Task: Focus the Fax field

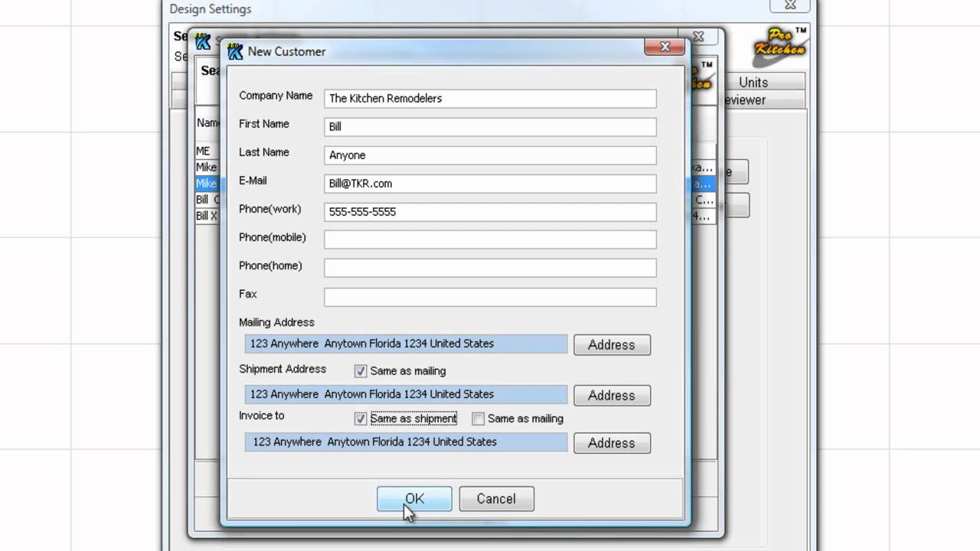Action: [x=490, y=297]
